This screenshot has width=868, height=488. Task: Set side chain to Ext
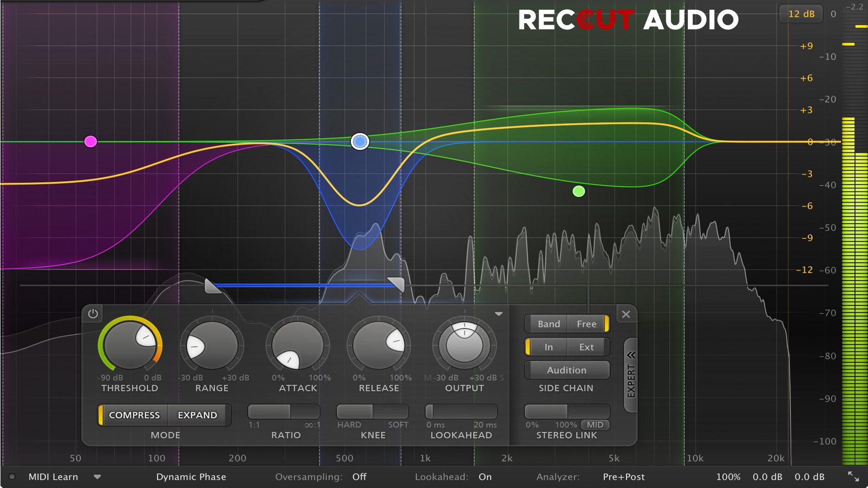pyautogui.click(x=586, y=347)
